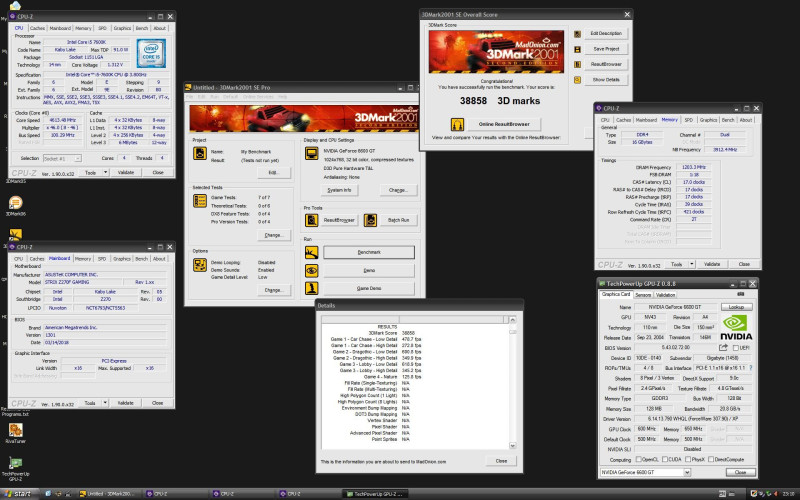Click the Details window scroll-up arrow
The width and height of the screenshot is (800, 500).
pos(512,320)
